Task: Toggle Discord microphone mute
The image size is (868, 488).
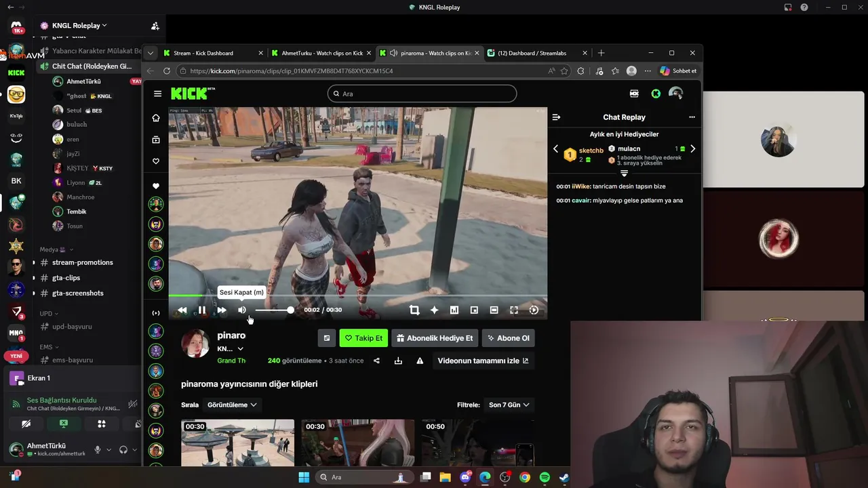Action: pyautogui.click(x=98, y=449)
